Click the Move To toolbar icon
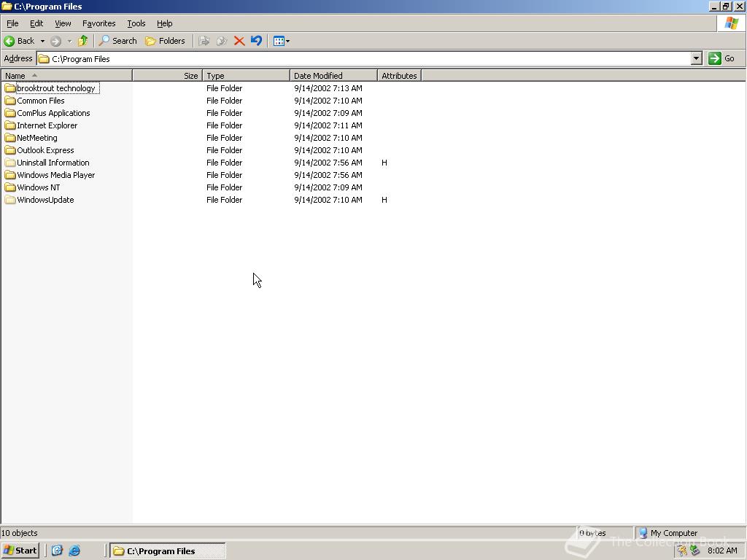This screenshot has height=560, width=747. coord(204,41)
